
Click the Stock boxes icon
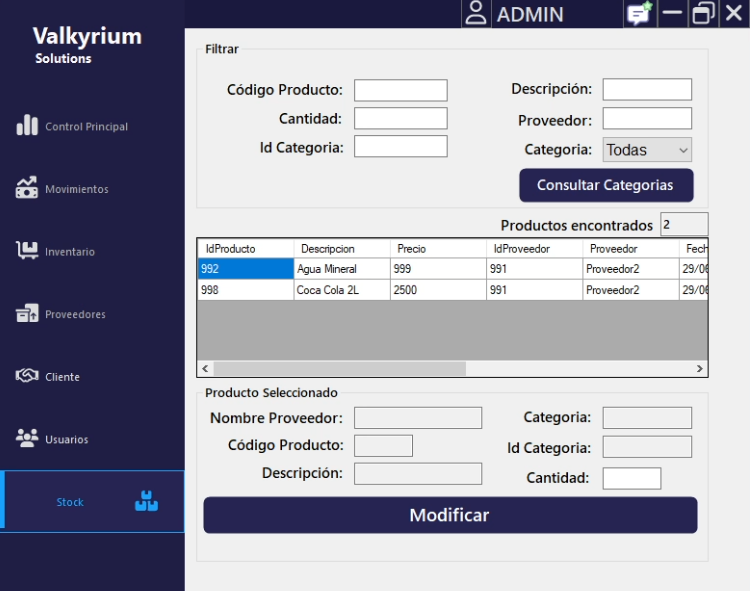[146, 501]
